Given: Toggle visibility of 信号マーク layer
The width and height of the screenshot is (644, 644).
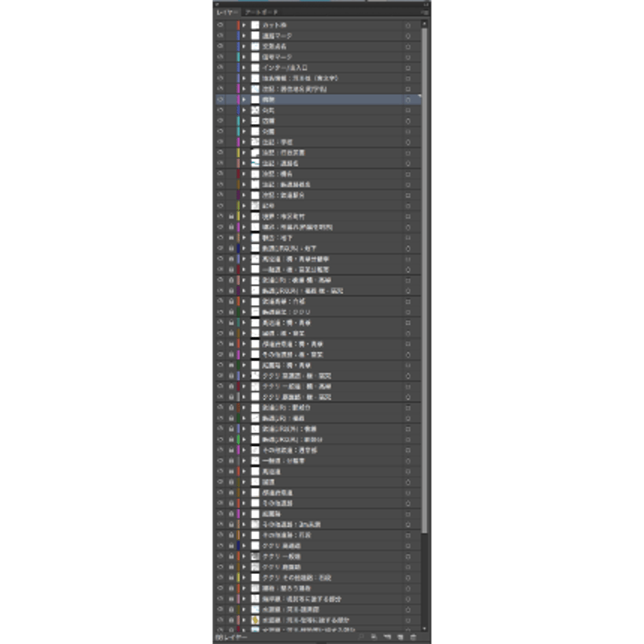Looking at the screenshot, I should pyautogui.click(x=220, y=57).
